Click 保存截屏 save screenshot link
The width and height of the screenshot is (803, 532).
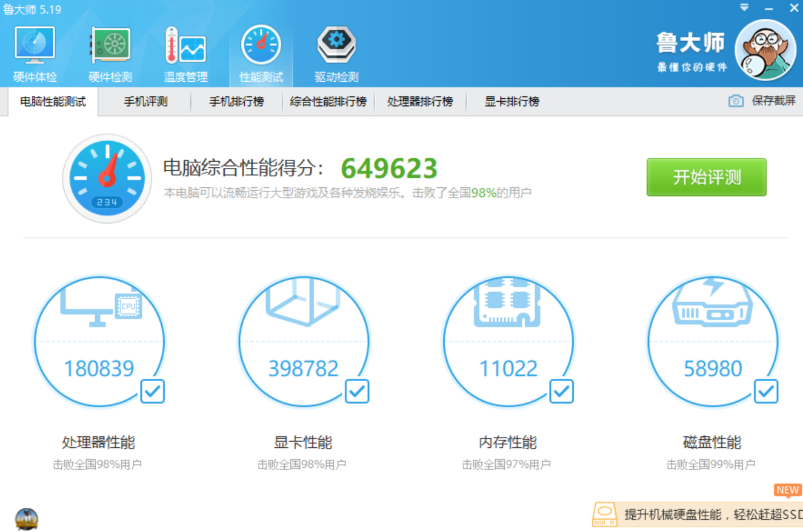pos(774,101)
